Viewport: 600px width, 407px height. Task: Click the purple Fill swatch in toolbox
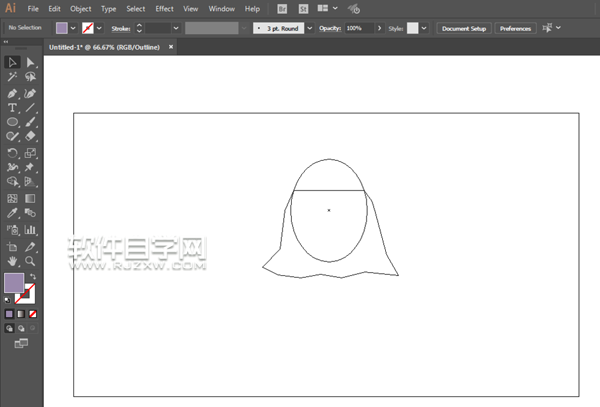(14, 284)
